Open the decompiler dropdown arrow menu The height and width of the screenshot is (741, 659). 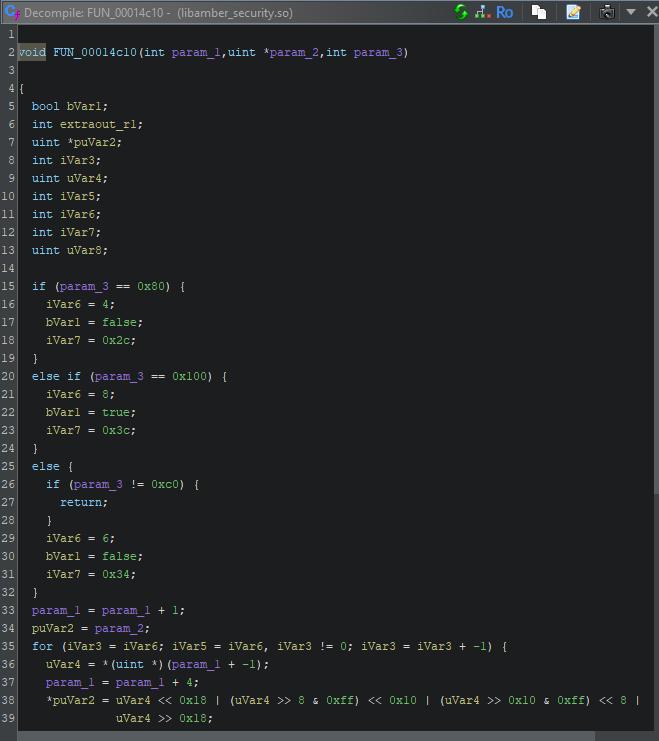pyautogui.click(x=631, y=12)
